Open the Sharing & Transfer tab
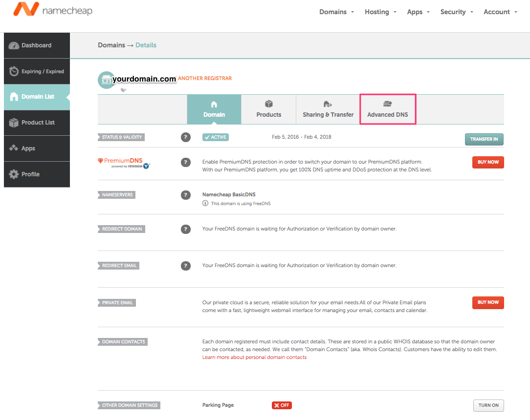The image size is (530, 420). (x=328, y=109)
